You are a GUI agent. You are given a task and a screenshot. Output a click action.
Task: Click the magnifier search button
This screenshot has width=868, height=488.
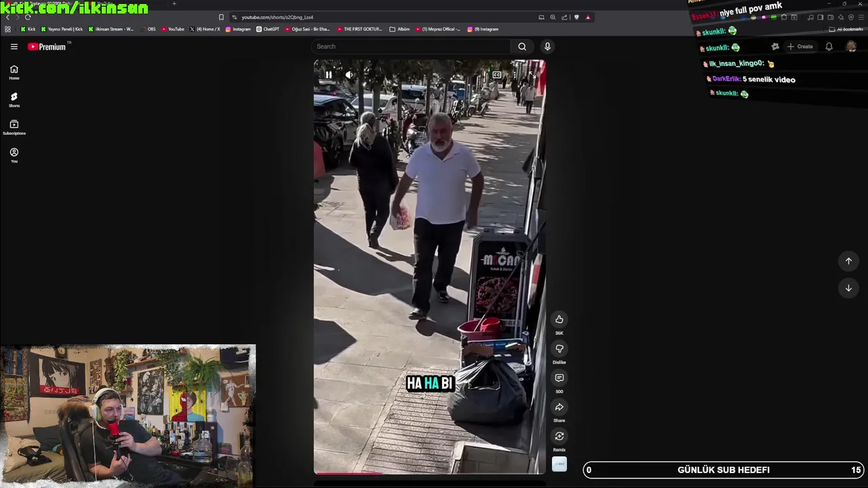(x=522, y=47)
